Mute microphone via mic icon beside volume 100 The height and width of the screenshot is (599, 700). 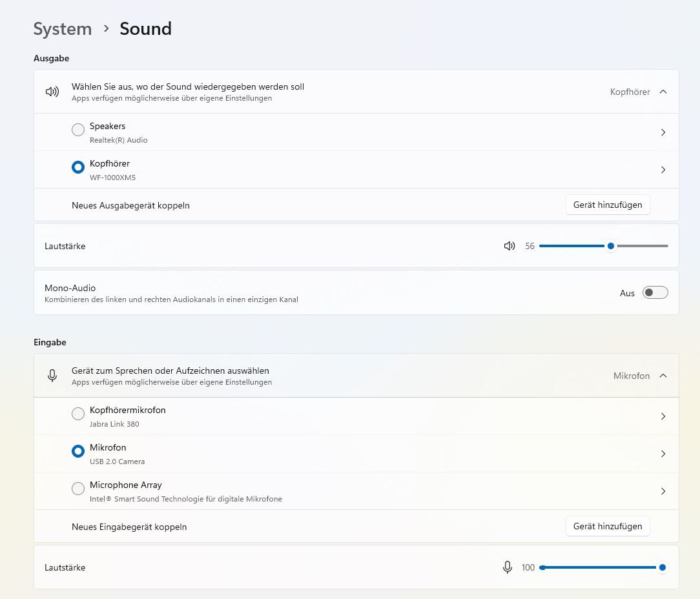(x=508, y=567)
